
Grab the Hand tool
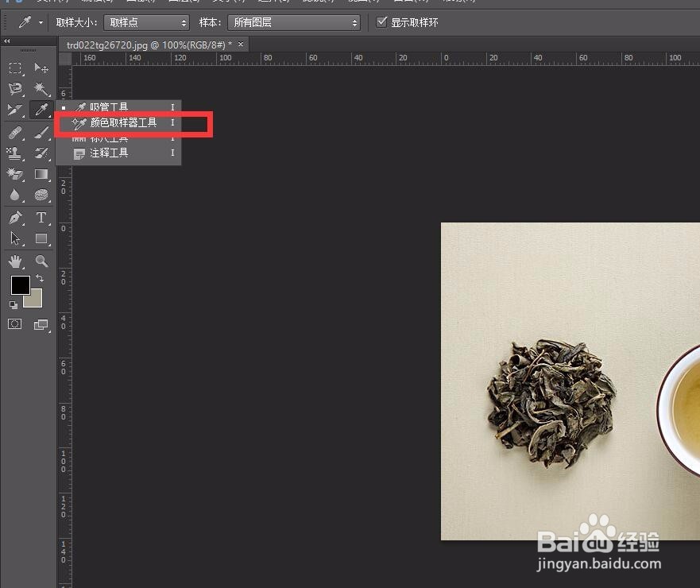14,260
